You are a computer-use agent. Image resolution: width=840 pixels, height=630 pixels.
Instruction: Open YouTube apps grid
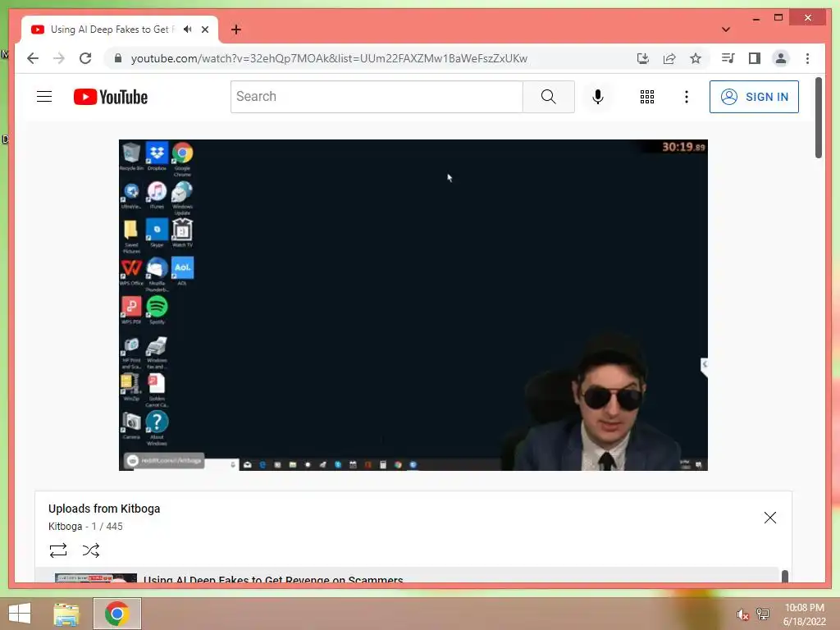click(647, 97)
